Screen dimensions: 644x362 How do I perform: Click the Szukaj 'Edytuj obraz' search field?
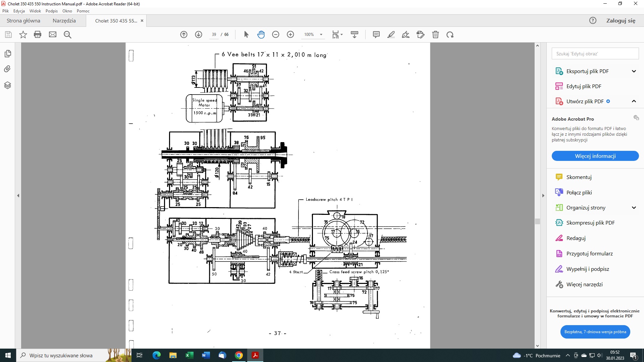tap(595, 54)
